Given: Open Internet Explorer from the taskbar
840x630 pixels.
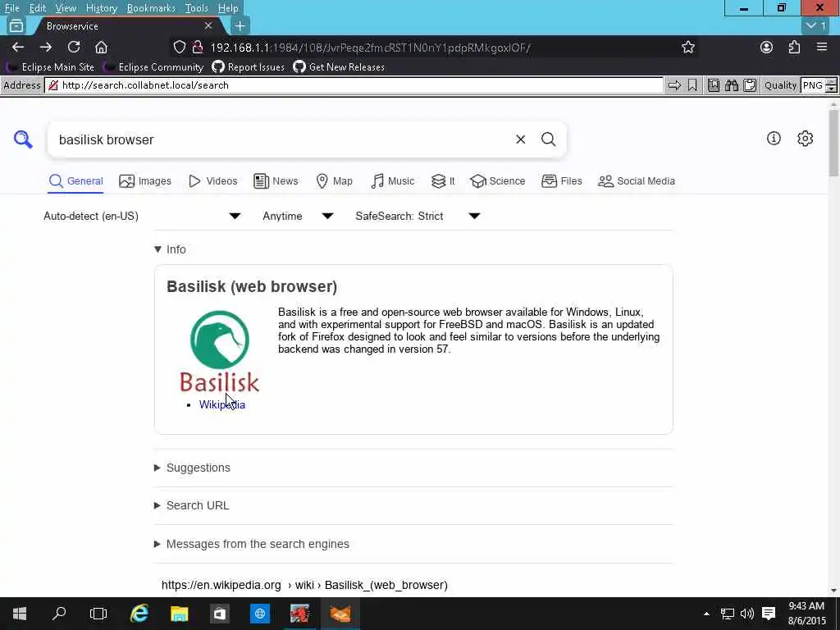Looking at the screenshot, I should (139, 614).
